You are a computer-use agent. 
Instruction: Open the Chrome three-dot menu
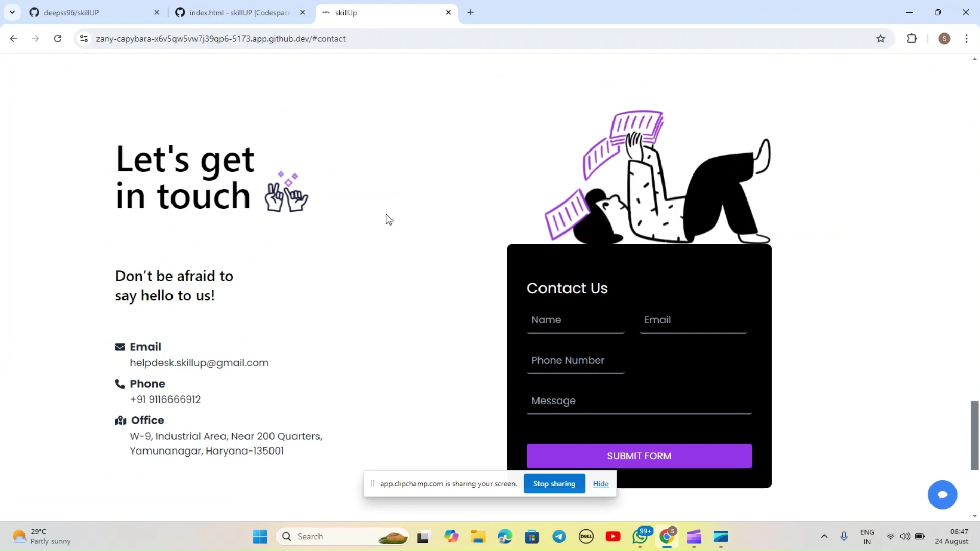click(966, 39)
